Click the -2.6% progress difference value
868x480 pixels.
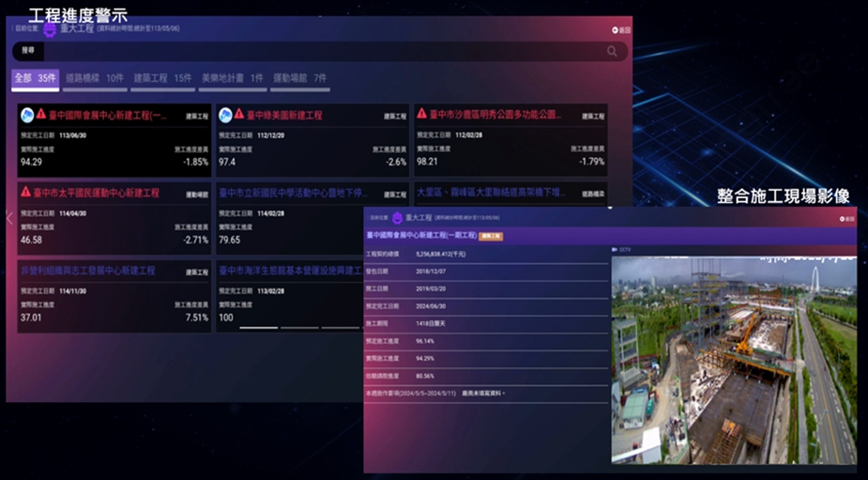396,163
